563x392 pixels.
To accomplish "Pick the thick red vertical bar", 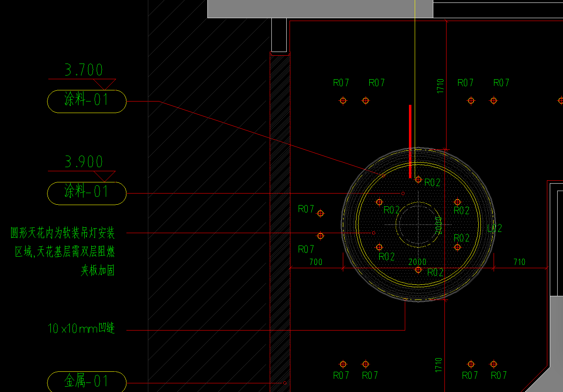I will [x=410, y=142].
